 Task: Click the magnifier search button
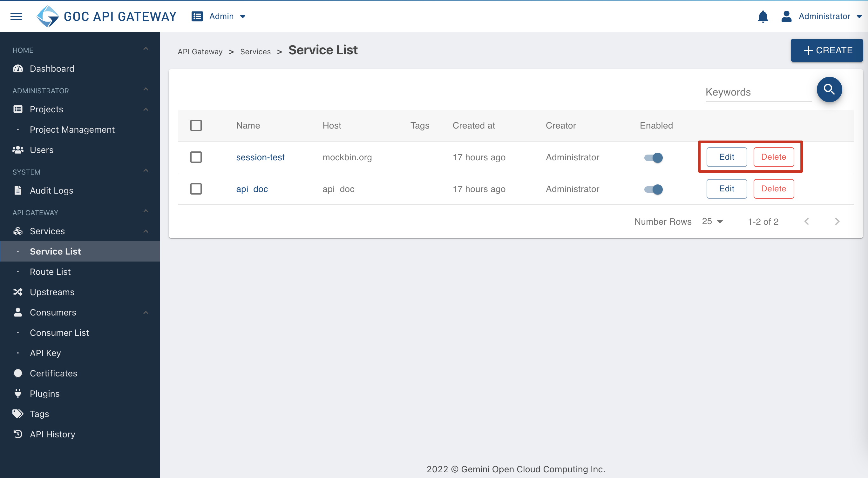coord(829,90)
